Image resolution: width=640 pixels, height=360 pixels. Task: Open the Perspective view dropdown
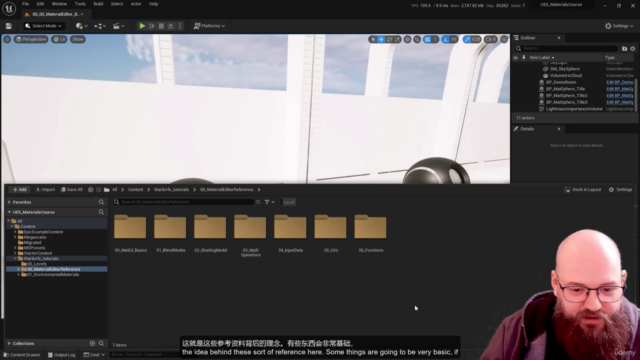point(31,39)
